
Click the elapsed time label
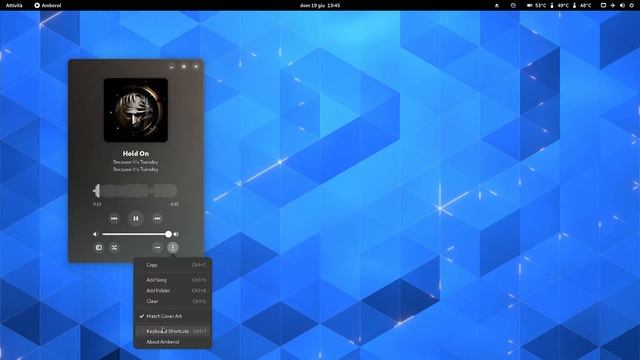coord(97,204)
